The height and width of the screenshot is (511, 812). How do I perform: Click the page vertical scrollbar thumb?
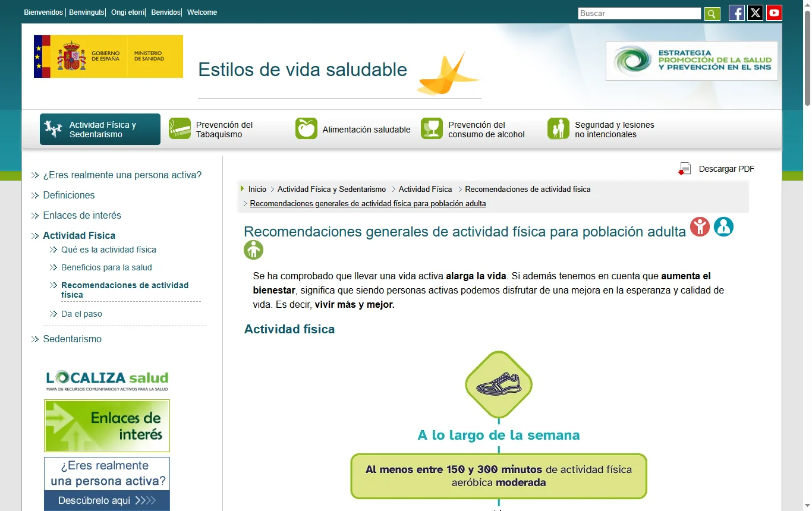[807, 58]
